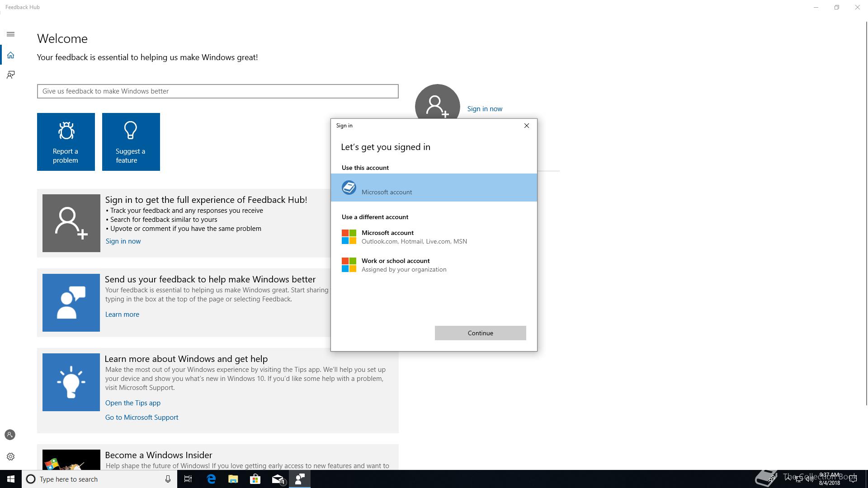Viewport: 868px width, 488px height.
Task: Open the Learn more link
Action: click(x=122, y=314)
